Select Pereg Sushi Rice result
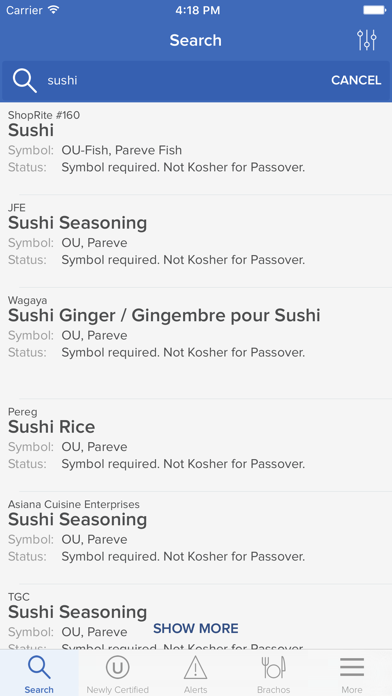 click(196, 445)
